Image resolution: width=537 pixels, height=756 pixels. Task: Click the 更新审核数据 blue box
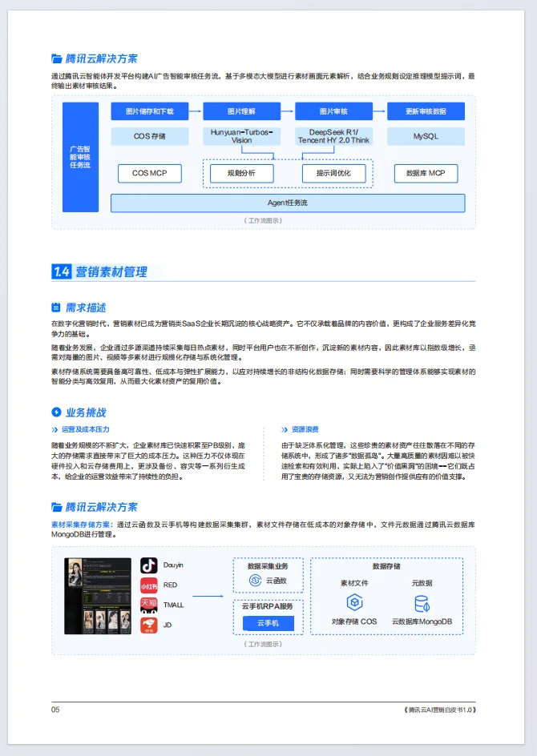(426, 111)
